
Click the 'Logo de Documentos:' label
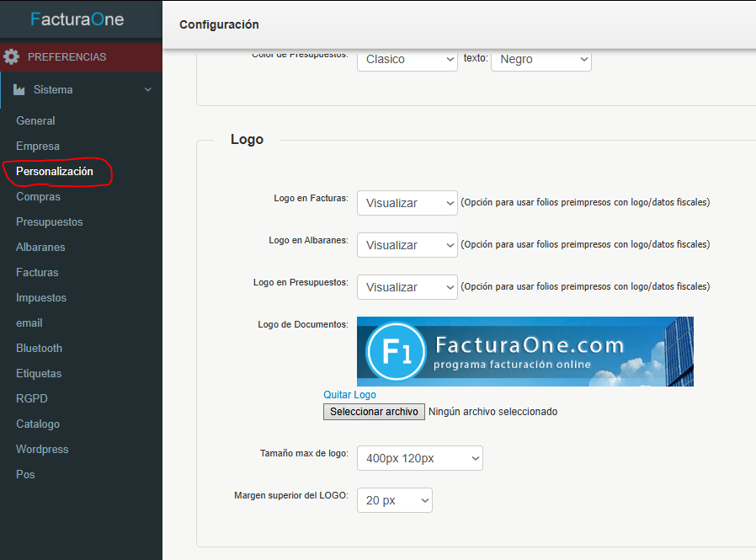point(303,324)
